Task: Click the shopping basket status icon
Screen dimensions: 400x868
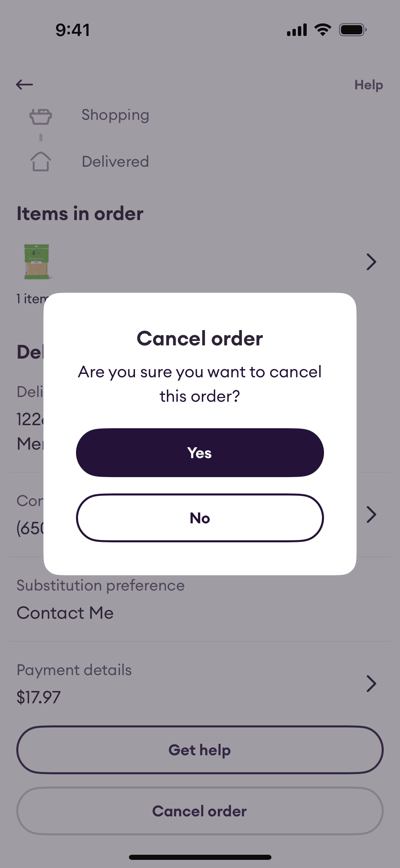Action: 41,117
